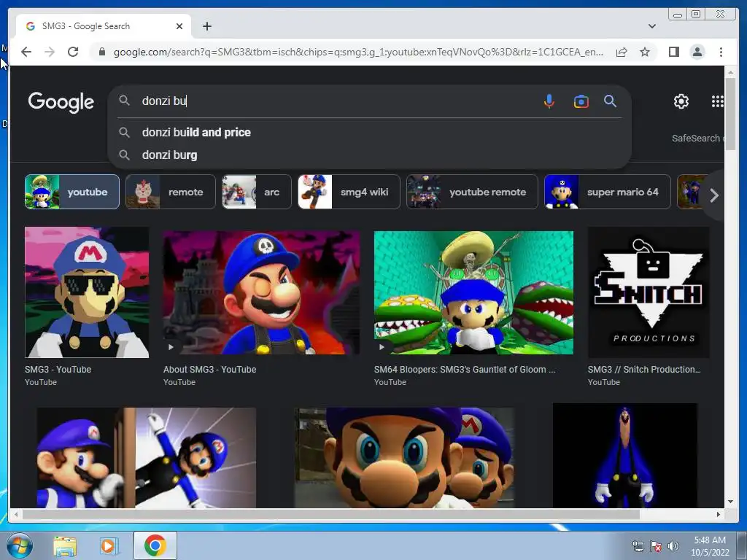Open Google quick settings gear
Screen dimensions: 747x560
pos(681,101)
